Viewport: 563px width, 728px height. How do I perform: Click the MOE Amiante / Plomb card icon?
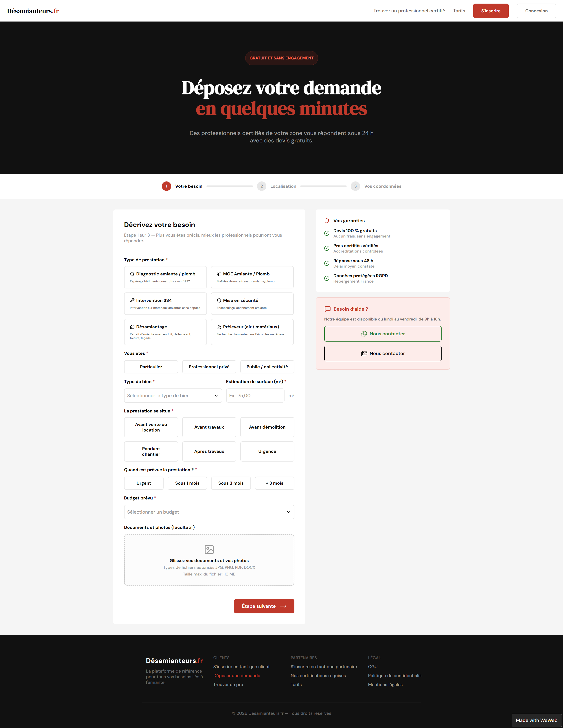[219, 274]
